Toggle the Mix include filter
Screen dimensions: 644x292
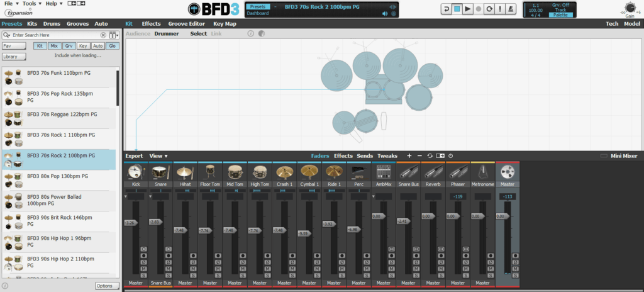point(54,46)
